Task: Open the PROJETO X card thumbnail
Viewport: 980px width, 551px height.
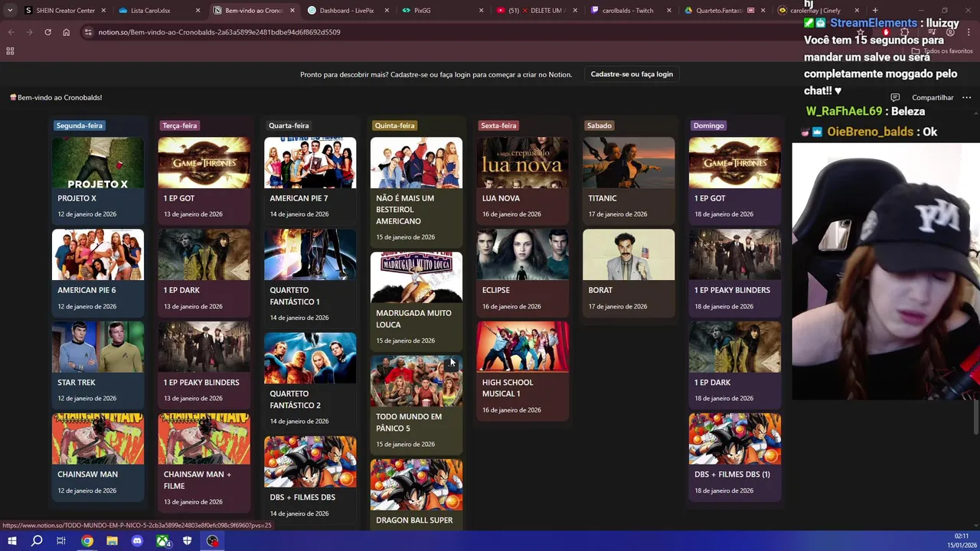Action: coord(98,163)
